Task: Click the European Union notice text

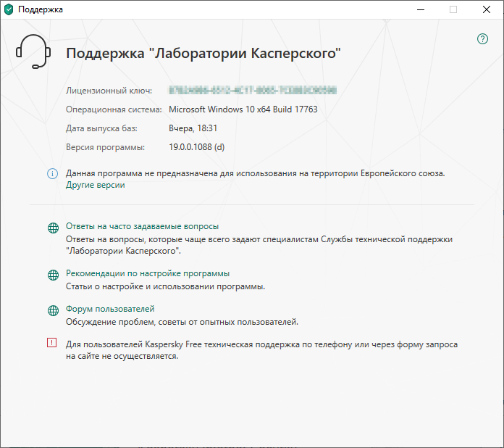Action: (x=255, y=173)
